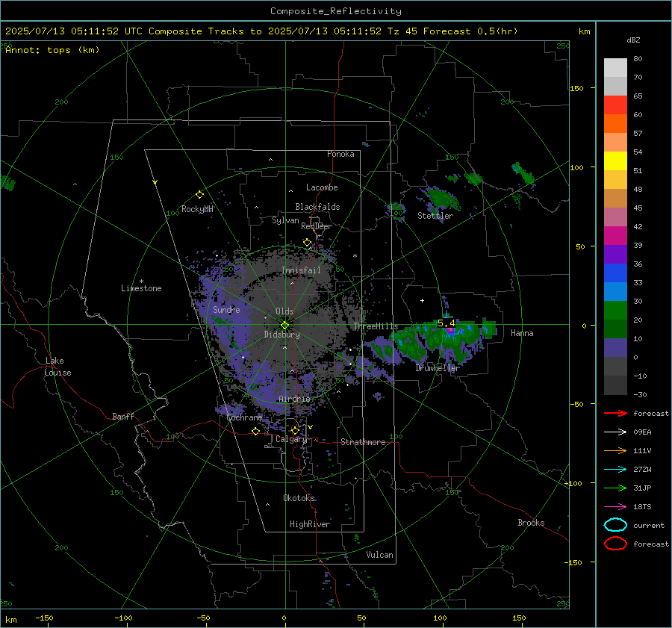Image resolution: width=672 pixels, height=628 pixels.
Task: Click the Hanna town label
Action: point(522,333)
